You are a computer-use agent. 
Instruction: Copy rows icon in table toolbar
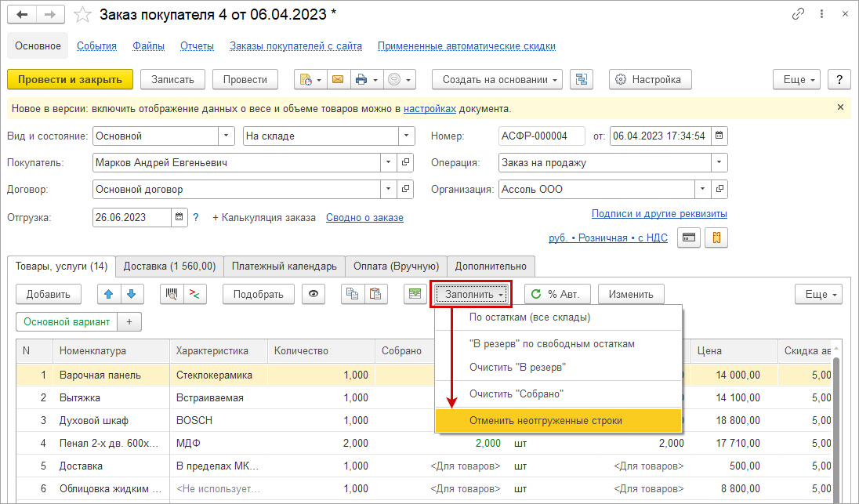352,294
